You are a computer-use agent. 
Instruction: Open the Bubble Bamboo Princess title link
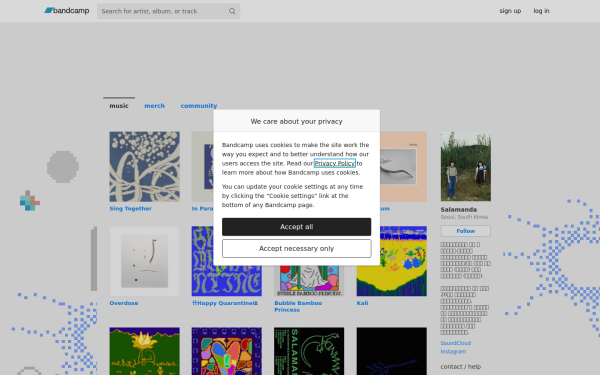[x=298, y=307]
